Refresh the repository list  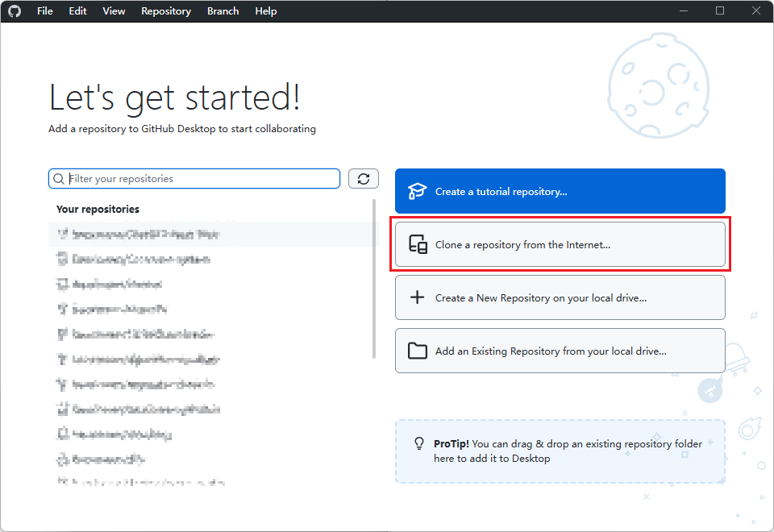coord(363,179)
